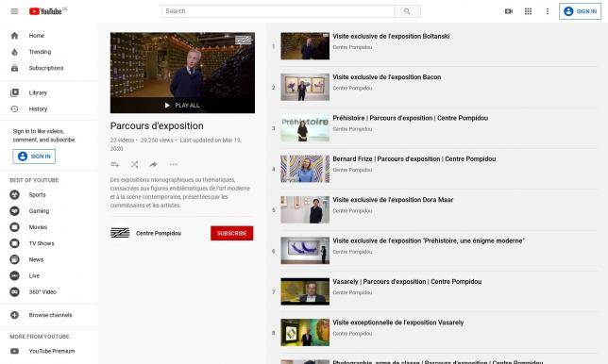Click the search magnifier button
608x364 pixels.
pos(407,11)
